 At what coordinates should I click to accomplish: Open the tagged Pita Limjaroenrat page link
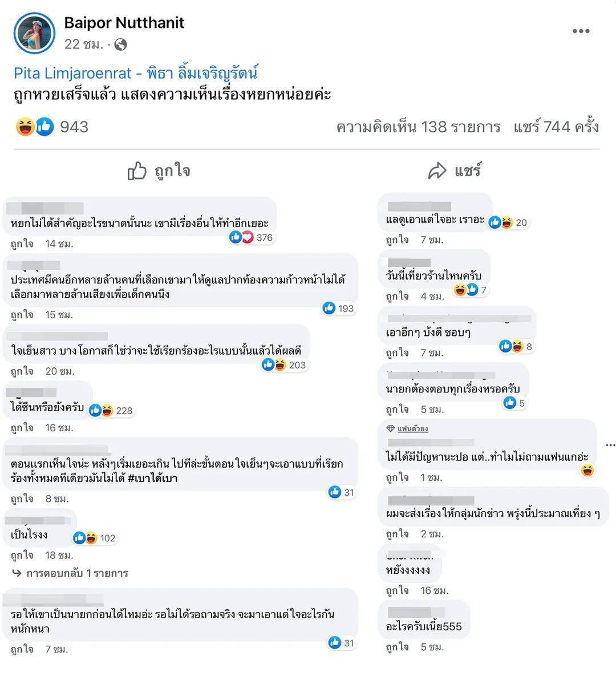(x=136, y=73)
